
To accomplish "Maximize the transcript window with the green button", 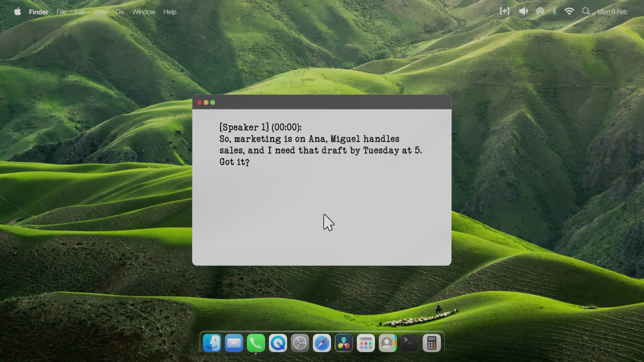I will point(213,103).
